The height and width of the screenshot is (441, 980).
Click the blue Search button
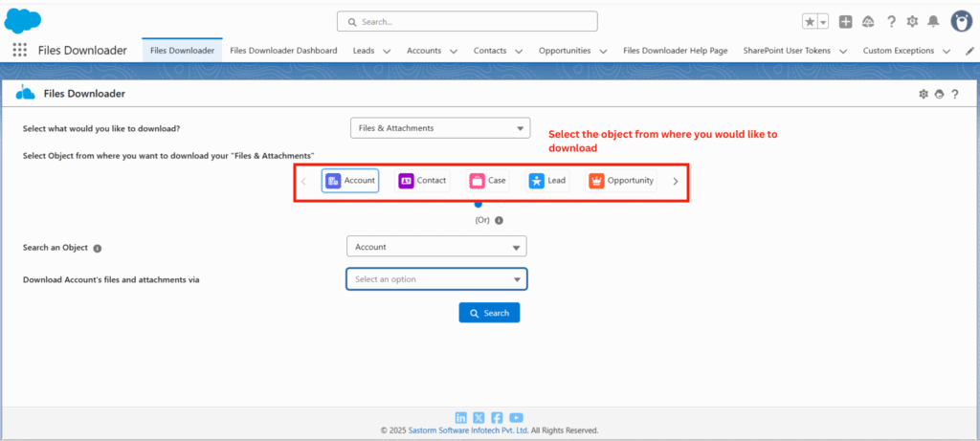click(x=489, y=313)
